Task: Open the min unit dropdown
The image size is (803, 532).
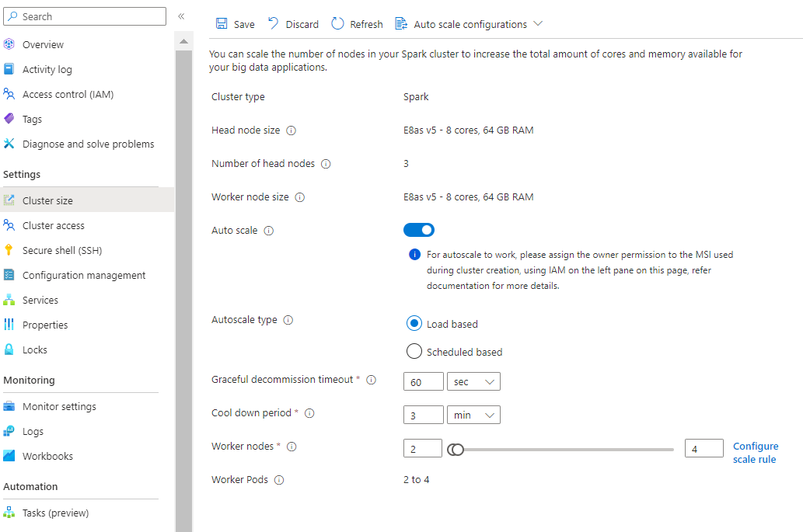Action: click(473, 415)
